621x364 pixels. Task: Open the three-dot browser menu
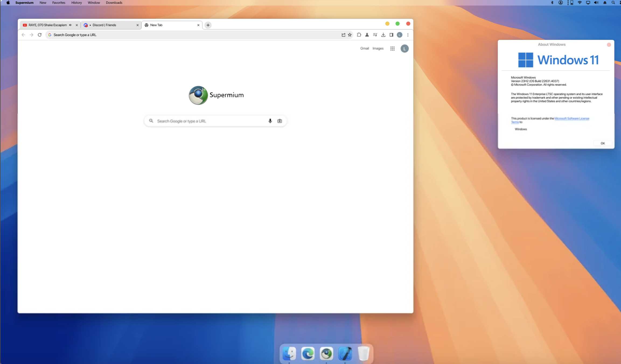point(408,34)
